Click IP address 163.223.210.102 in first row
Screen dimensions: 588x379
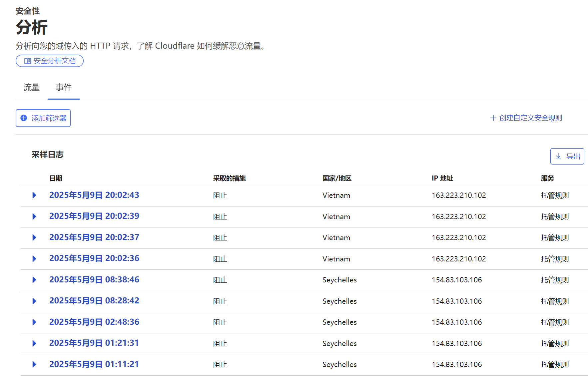tap(459, 195)
